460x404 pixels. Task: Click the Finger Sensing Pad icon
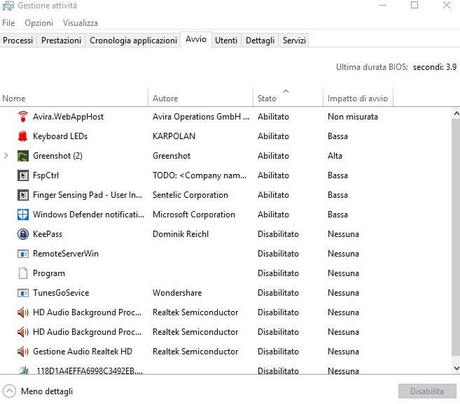[23, 195]
